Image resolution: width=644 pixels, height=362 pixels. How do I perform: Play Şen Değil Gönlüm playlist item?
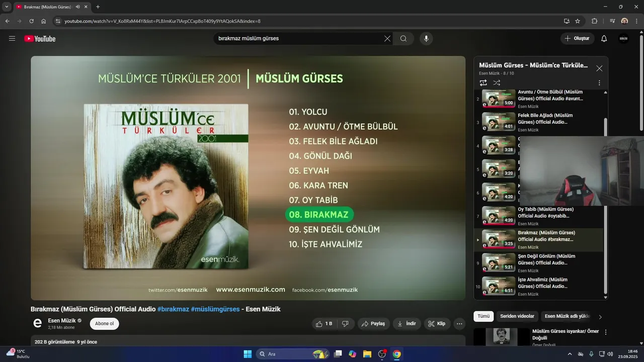[539, 263]
